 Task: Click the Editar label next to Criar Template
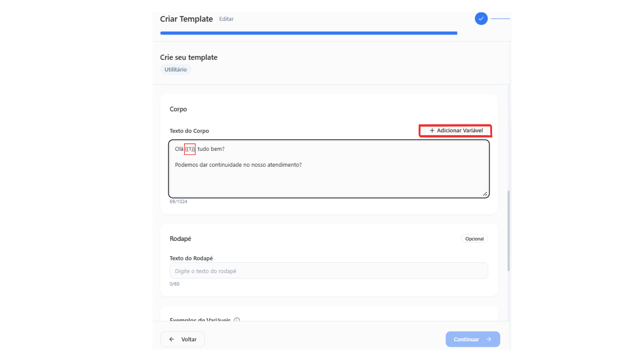pos(226,19)
